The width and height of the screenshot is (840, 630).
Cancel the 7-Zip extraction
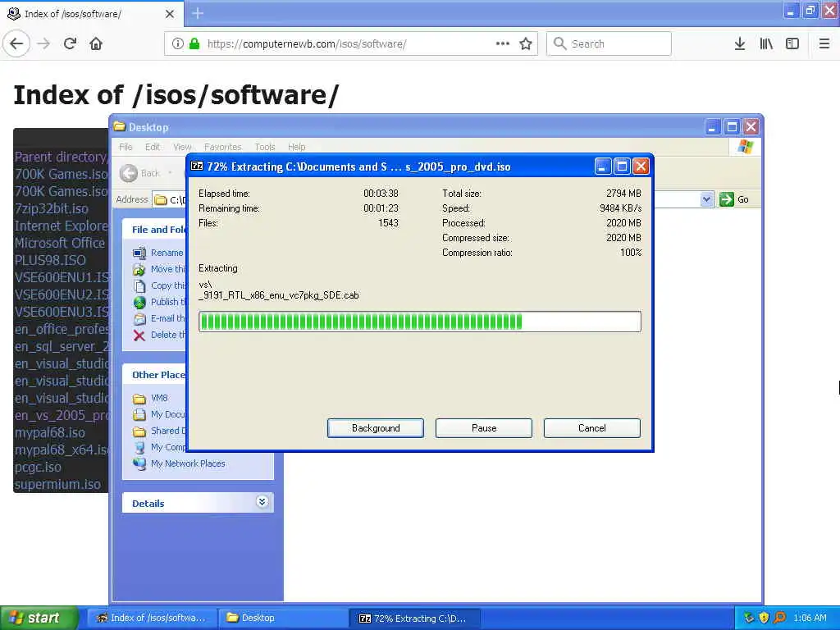click(592, 428)
